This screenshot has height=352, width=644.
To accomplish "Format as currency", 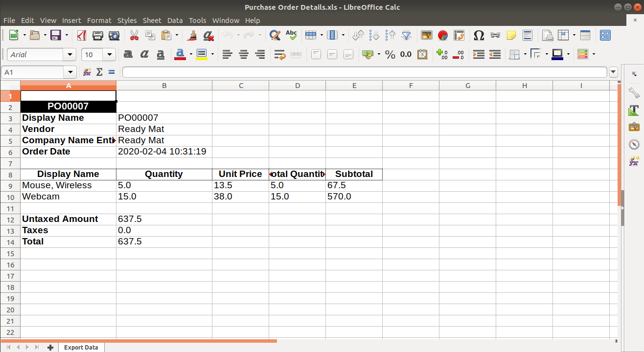I will 368,54.
